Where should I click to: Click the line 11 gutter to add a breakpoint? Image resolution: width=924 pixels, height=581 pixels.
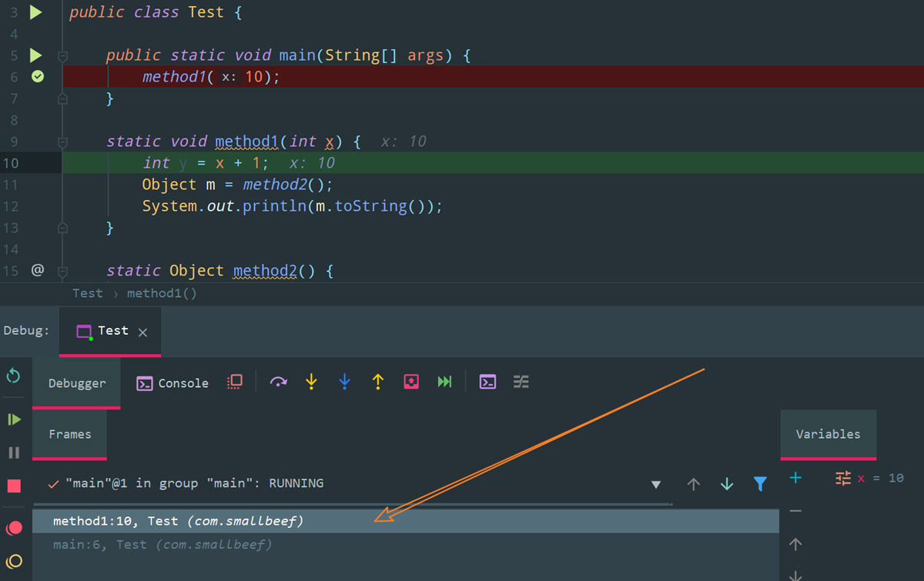click(37, 185)
